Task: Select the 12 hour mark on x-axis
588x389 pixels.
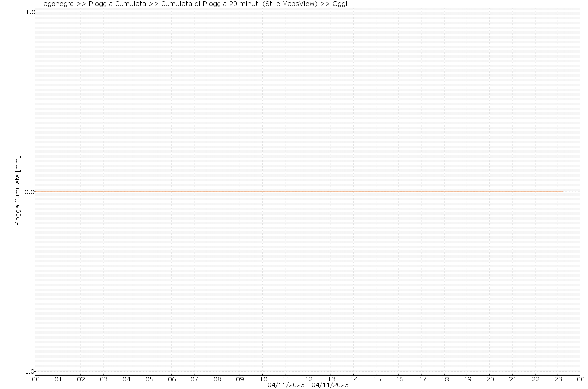Action: click(308, 379)
